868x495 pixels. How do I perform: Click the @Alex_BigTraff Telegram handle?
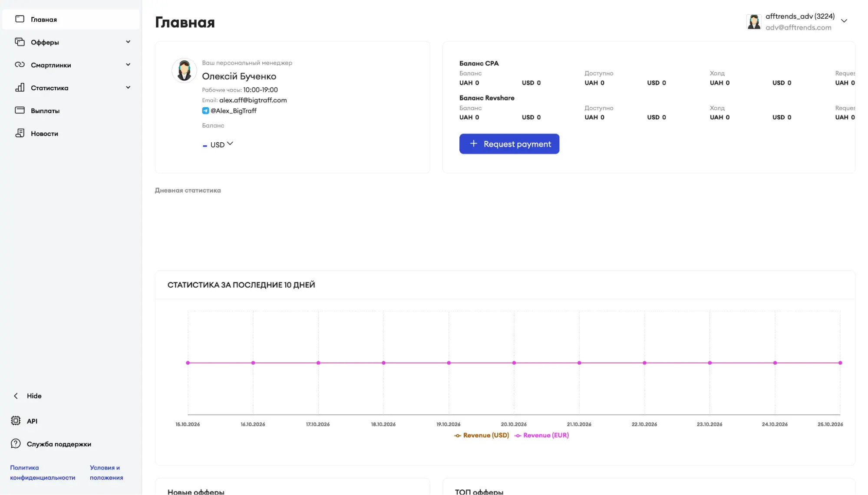coord(234,111)
